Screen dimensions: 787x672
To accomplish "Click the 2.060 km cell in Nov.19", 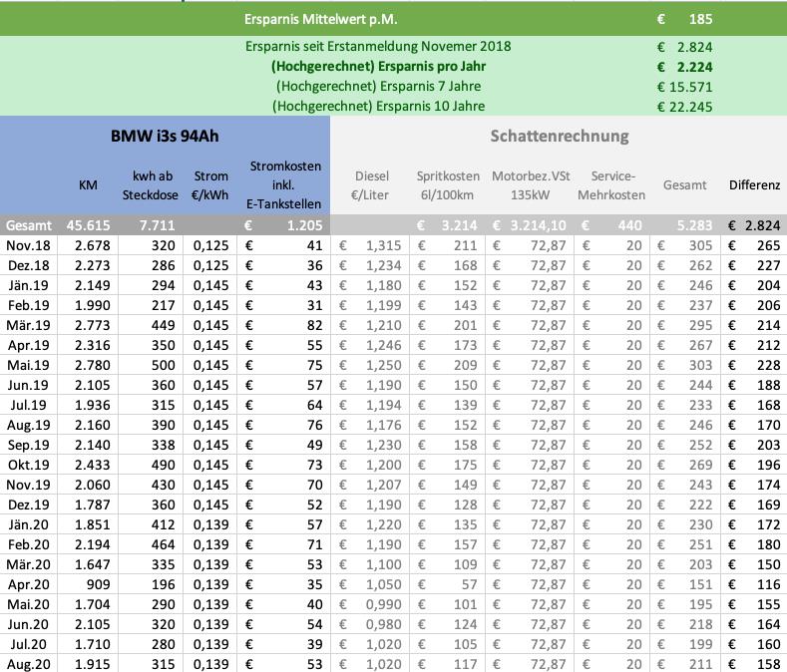I will click(93, 485).
